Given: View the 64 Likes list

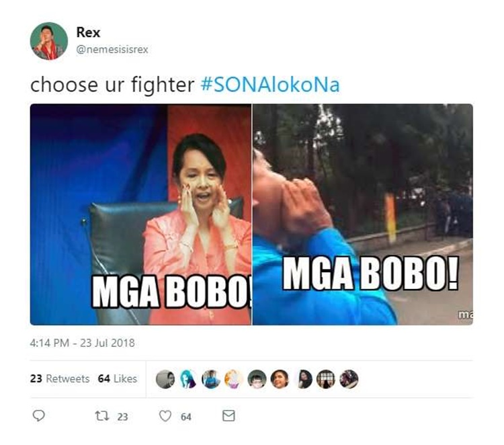Looking at the screenshot, I should pyautogui.click(x=118, y=378).
